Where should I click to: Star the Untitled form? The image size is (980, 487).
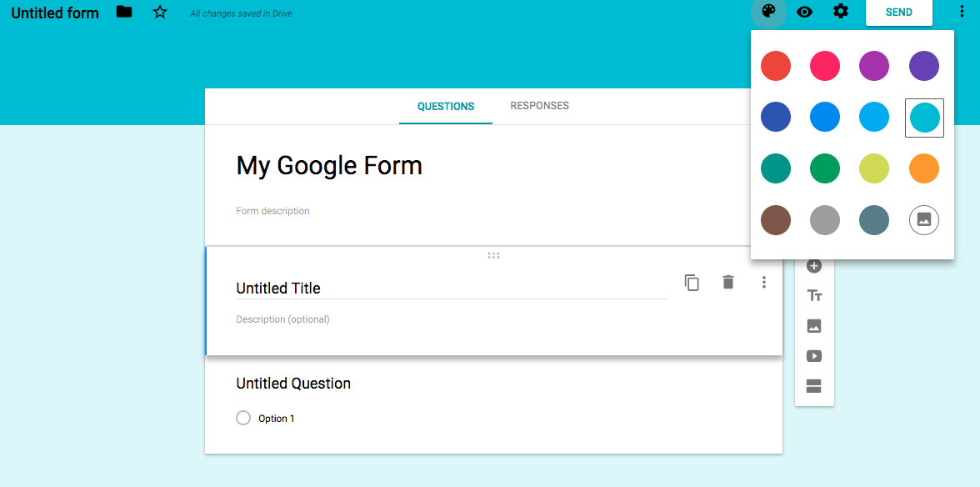tap(159, 13)
